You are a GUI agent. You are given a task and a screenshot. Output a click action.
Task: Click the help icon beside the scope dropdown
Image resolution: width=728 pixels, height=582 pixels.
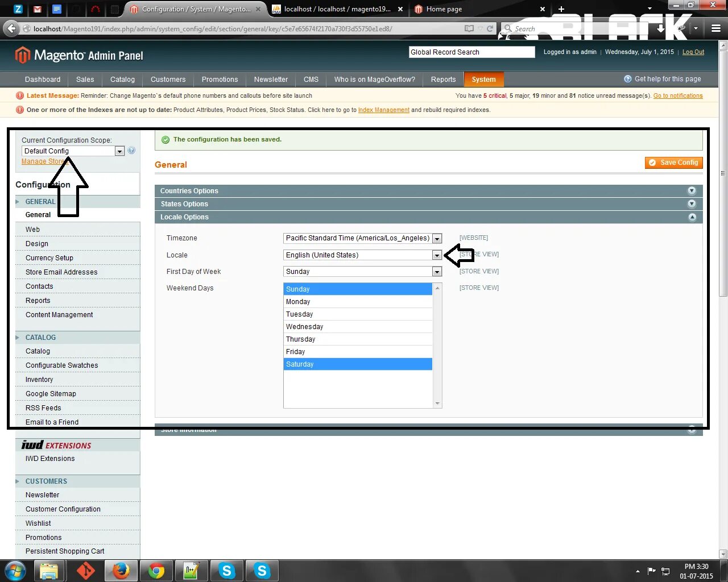[131, 151]
